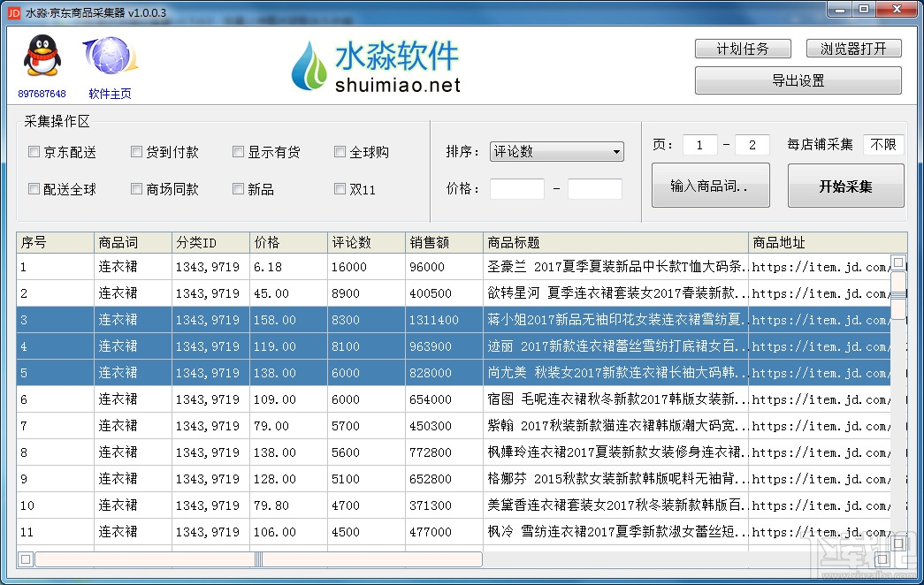
Task: Close the 京东商品采集器 window
Action: pyautogui.click(x=897, y=10)
